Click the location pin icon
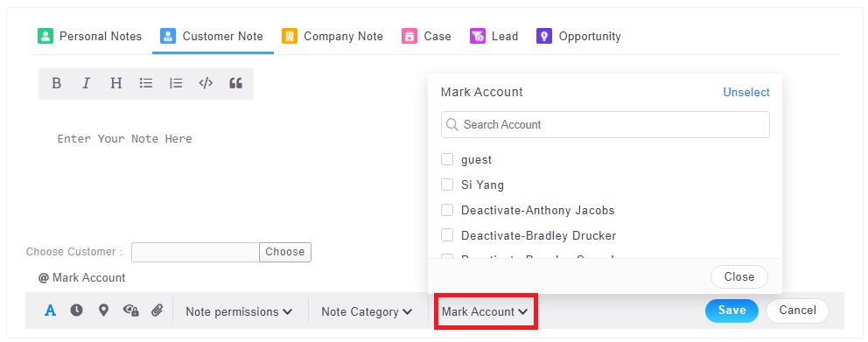Screen dimensions: 868x342 click(x=103, y=311)
